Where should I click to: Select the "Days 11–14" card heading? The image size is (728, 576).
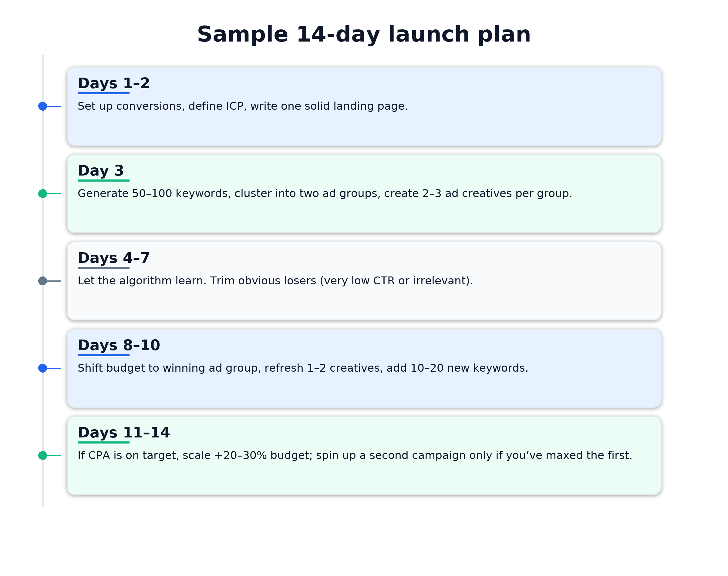[x=124, y=433]
